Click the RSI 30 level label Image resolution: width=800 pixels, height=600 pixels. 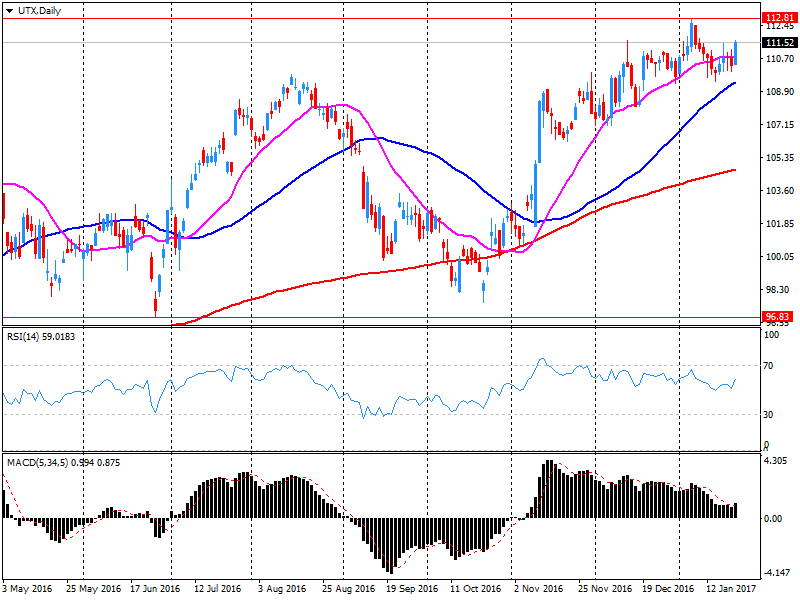pyautogui.click(x=768, y=415)
